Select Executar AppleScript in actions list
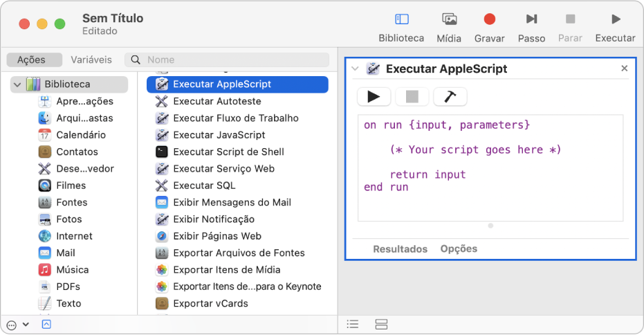The height and width of the screenshot is (335, 644). [x=237, y=84]
